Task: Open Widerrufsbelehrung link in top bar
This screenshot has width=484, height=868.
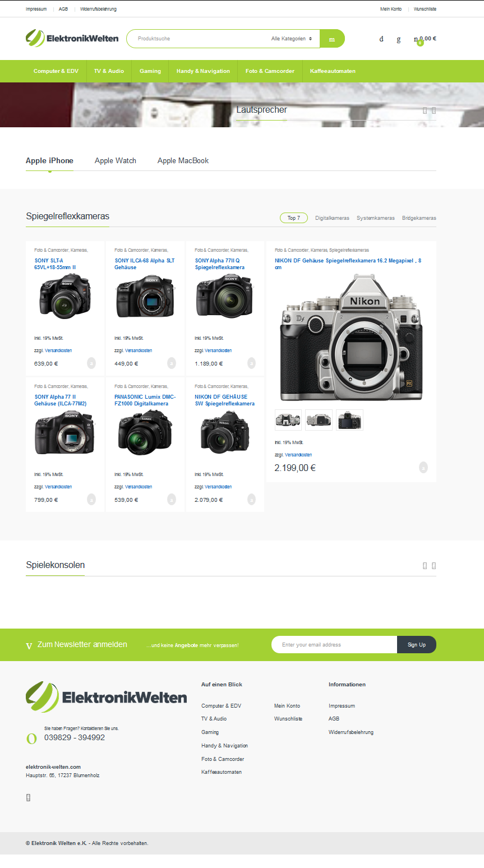Action: (x=98, y=9)
